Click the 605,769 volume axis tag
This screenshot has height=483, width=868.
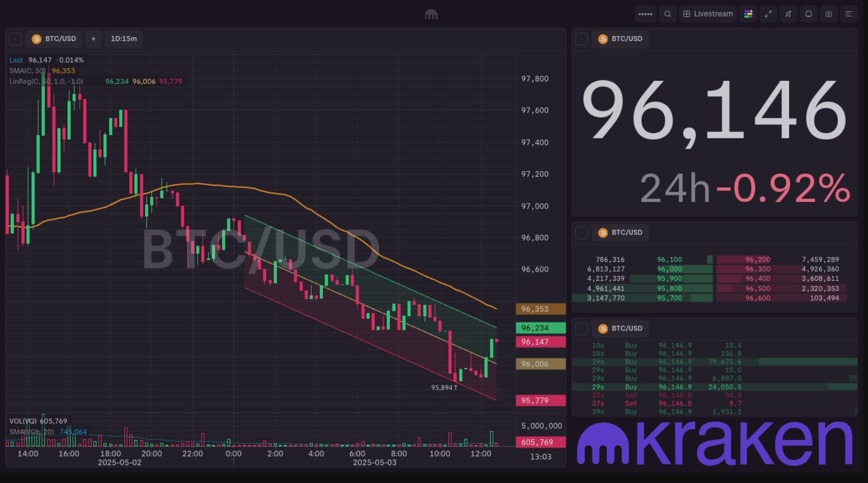(x=541, y=442)
